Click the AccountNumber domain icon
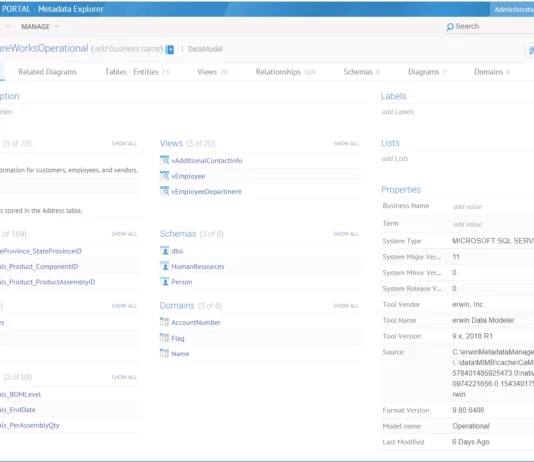This screenshot has width=534, height=462. (x=164, y=322)
